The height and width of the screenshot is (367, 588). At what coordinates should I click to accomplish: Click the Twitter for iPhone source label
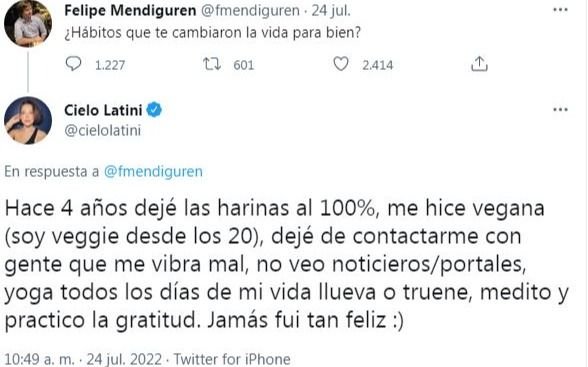coord(232,359)
